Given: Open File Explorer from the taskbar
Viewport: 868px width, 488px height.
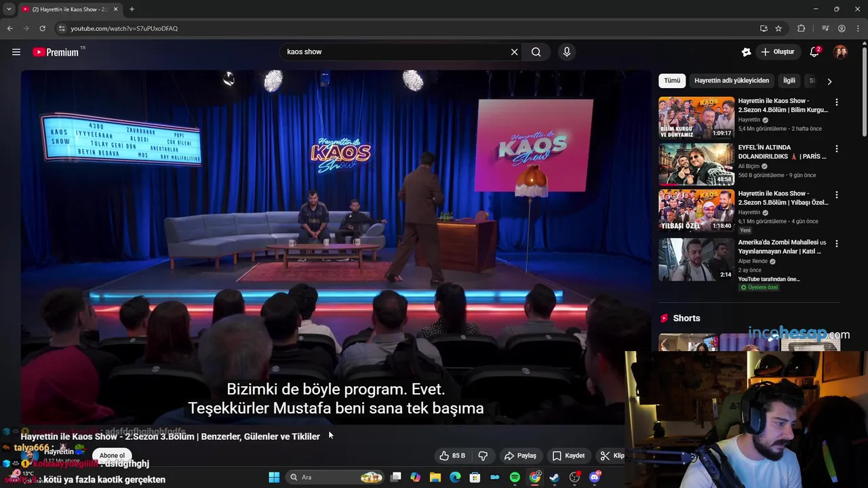Looking at the screenshot, I should tap(435, 477).
